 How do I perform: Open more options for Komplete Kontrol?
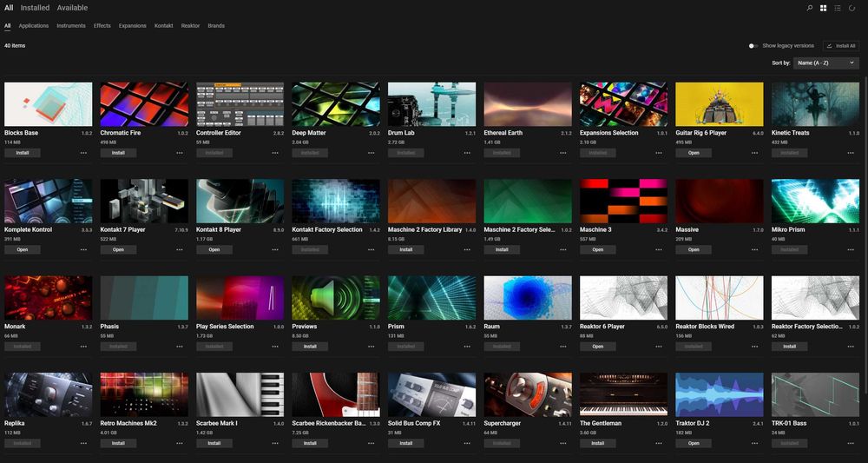(83, 250)
